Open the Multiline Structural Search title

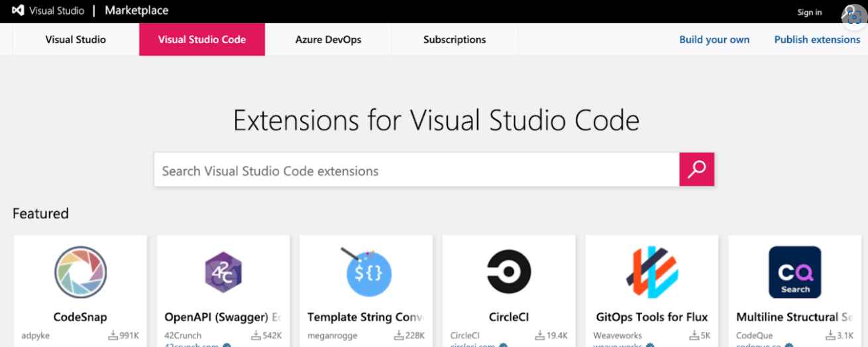tap(794, 317)
